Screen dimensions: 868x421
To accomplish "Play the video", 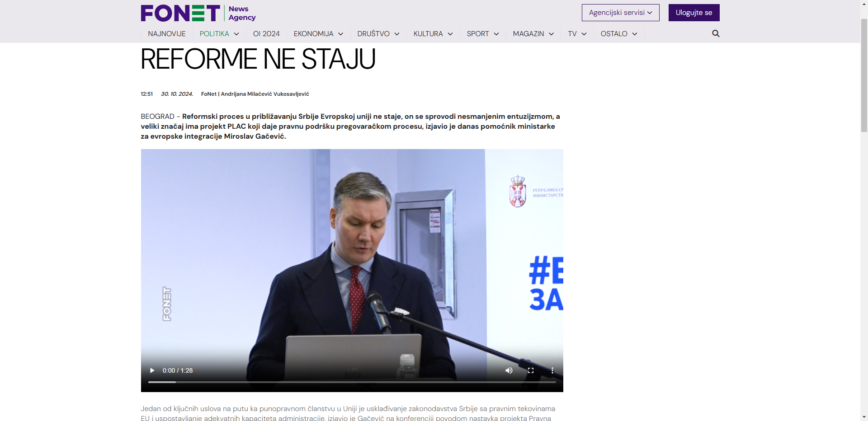I will [x=152, y=370].
